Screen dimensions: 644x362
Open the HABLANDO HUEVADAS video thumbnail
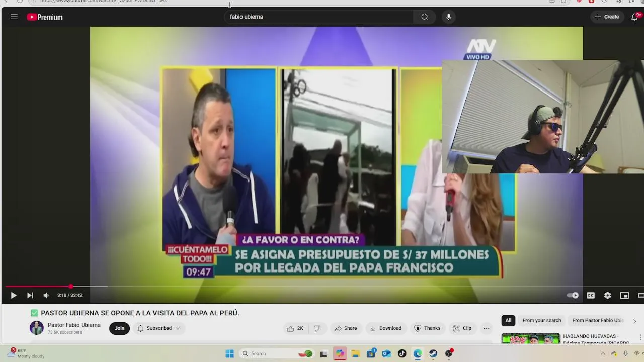click(531, 338)
